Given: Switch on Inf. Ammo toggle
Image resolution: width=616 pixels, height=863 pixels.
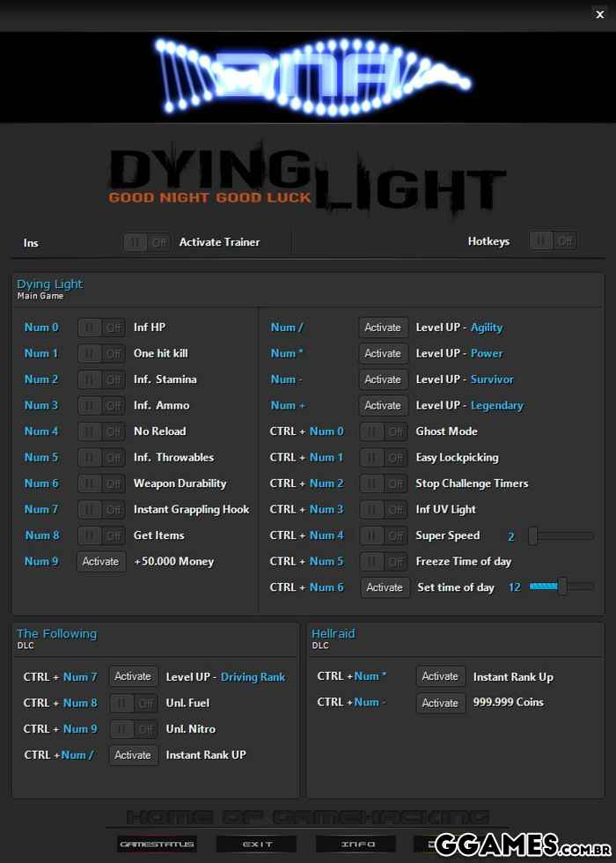Looking at the screenshot, I should coord(101,405).
